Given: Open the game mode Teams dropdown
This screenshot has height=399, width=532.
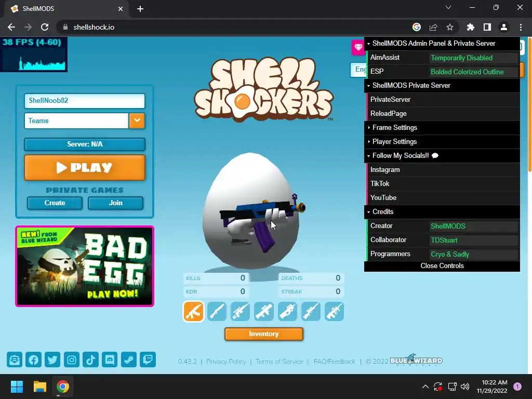Looking at the screenshot, I should [x=137, y=121].
